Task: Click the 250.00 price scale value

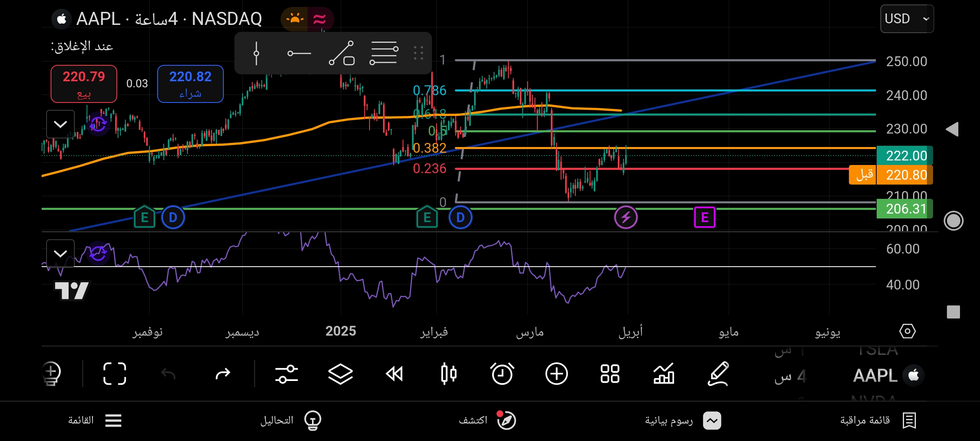Action: pos(906,61)
